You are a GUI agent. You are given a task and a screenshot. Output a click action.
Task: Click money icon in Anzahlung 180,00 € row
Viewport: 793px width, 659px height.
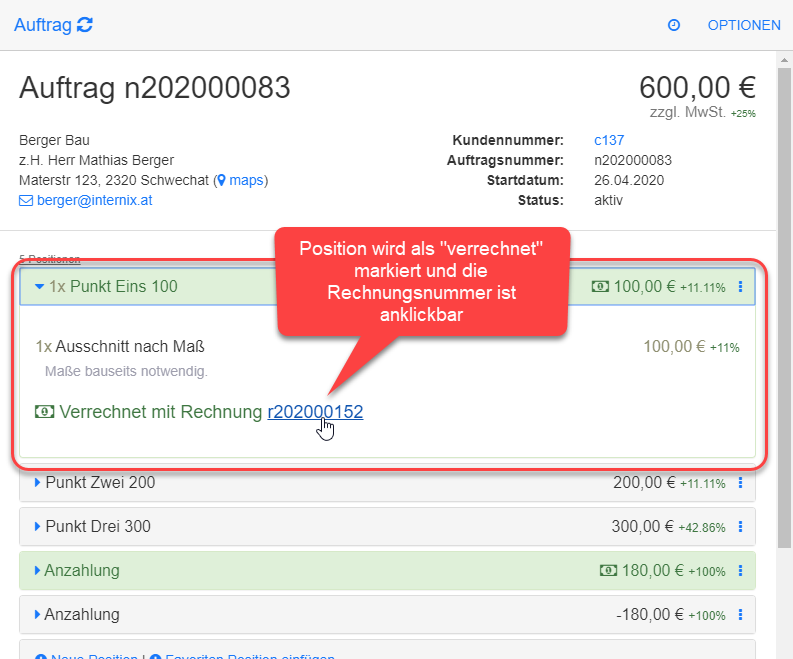point(608,570)
